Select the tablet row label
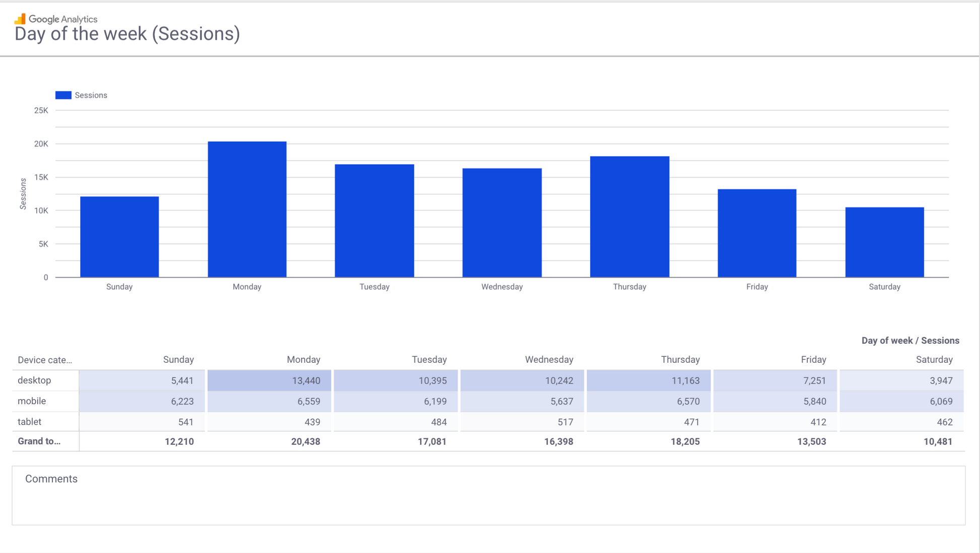Image resolution: width=980 pixels, height=553 pixels. point(29,422)
